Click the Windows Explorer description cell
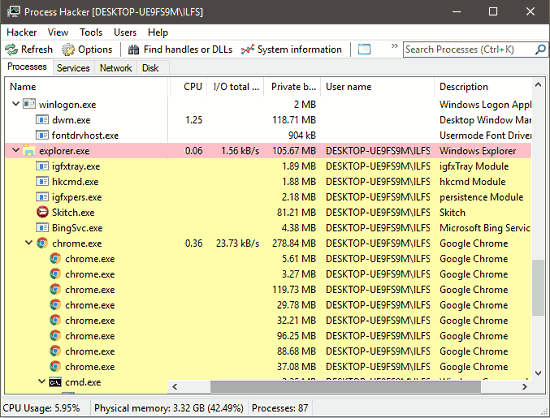The image size is (550, 418). [478, 151]
